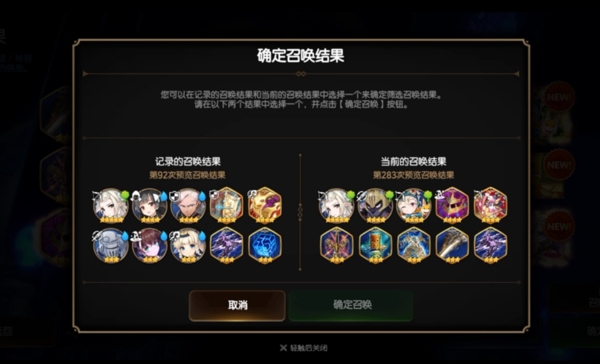Viewport: 600px width, 364px height.
Task: Select red-white character artifact in current results
Action: point(491,205)
